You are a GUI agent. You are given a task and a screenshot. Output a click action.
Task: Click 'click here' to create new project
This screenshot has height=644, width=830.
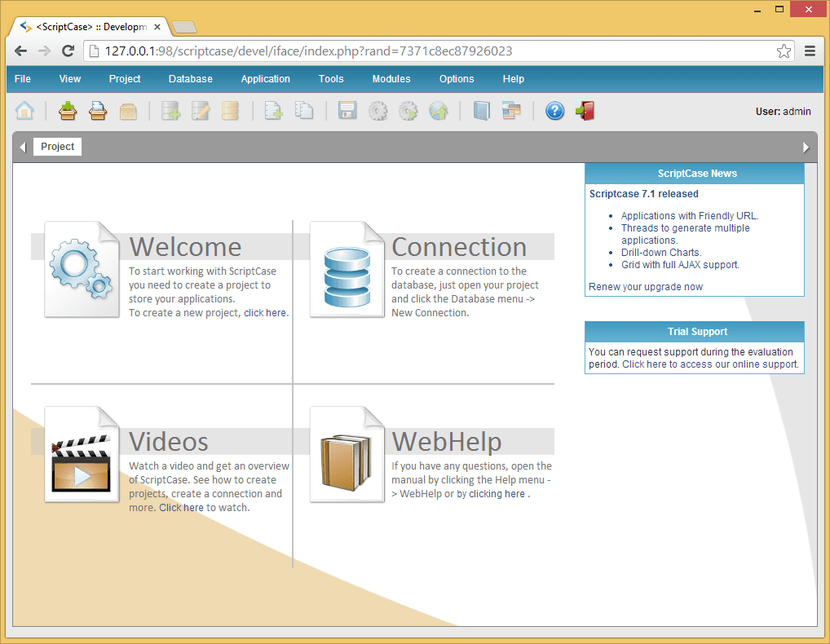click(x=265, y=313)
